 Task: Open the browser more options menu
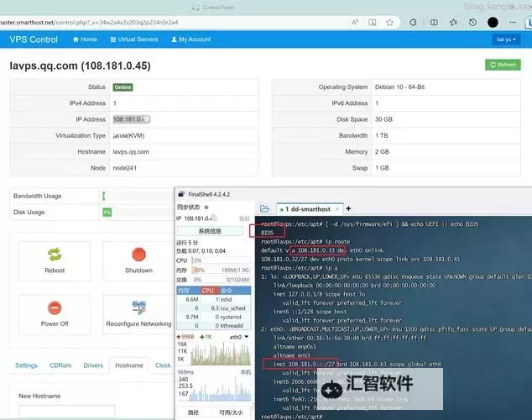513,23
